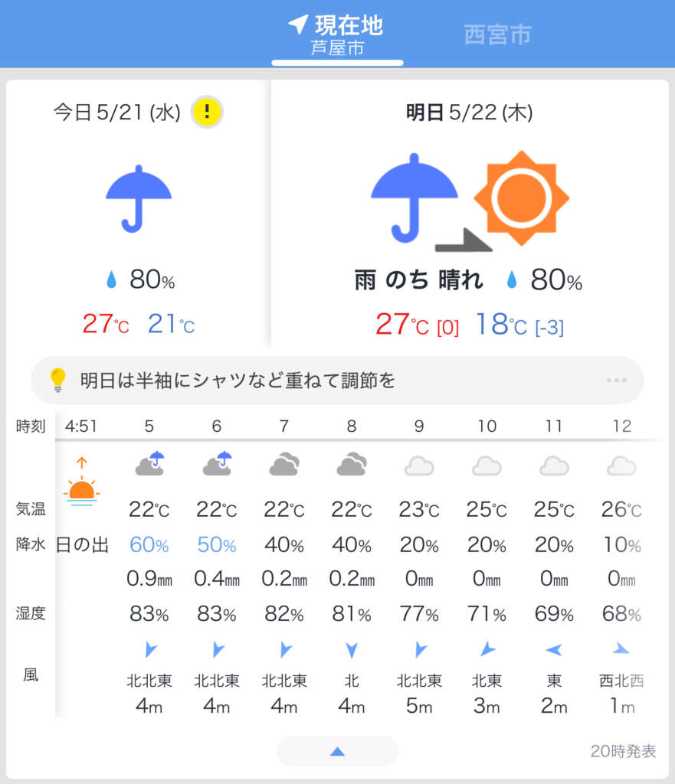Click the white cloud icon for hour 9
This screenshot has height=784, width=675.
(419, 465)
